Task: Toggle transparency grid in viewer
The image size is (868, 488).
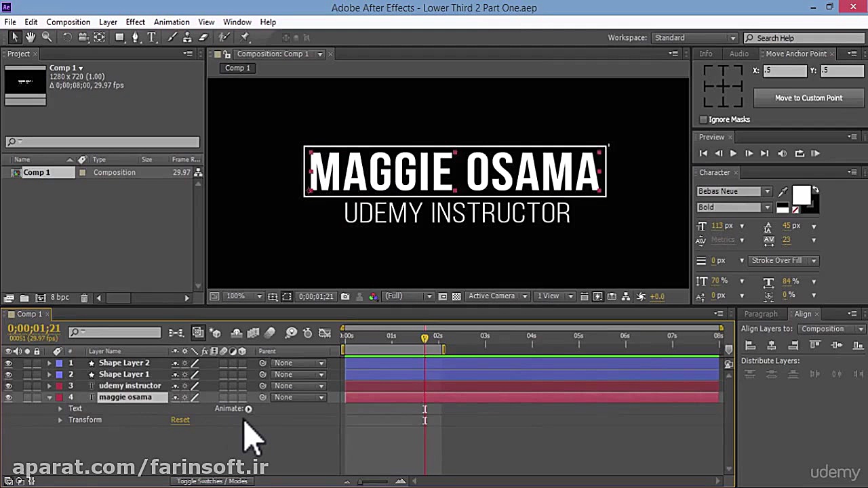Action: [x=456, y=296]
